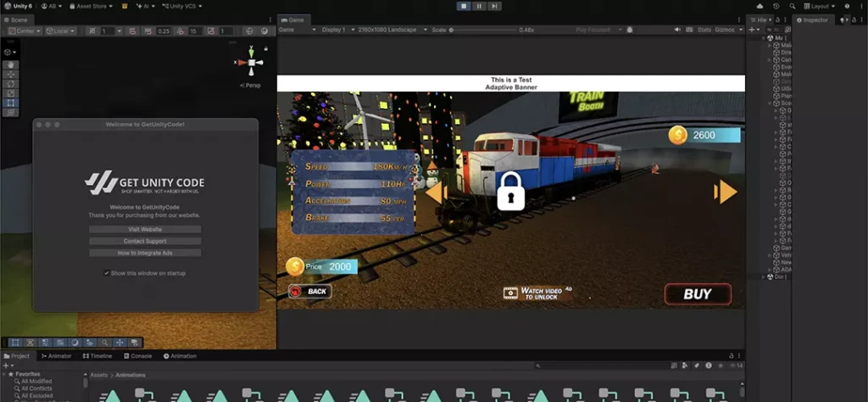Image resolution: width=868 pixels, height=402 pixels.
Task: Click the left arrow to previous train
Action: [x=435, y=193]
